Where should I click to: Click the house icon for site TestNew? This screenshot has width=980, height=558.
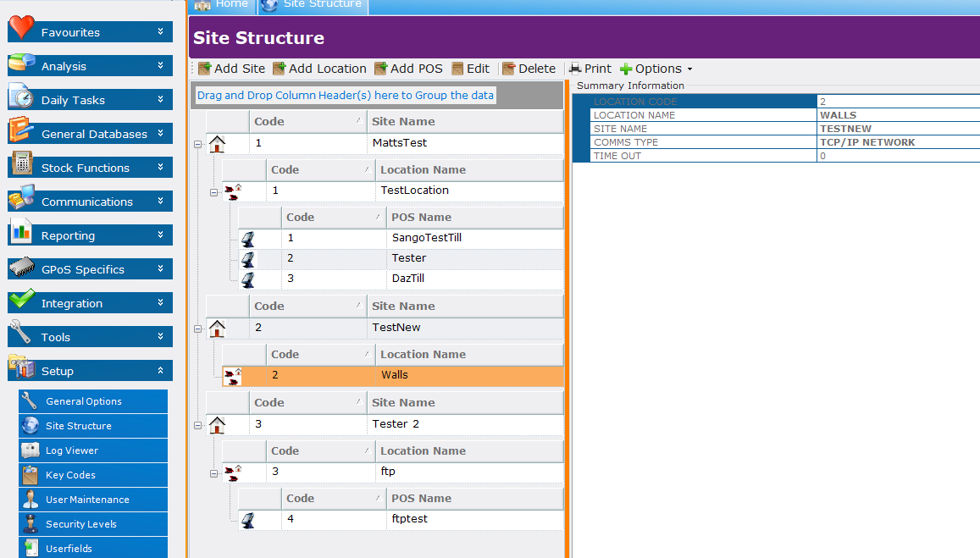pos(217,328)
